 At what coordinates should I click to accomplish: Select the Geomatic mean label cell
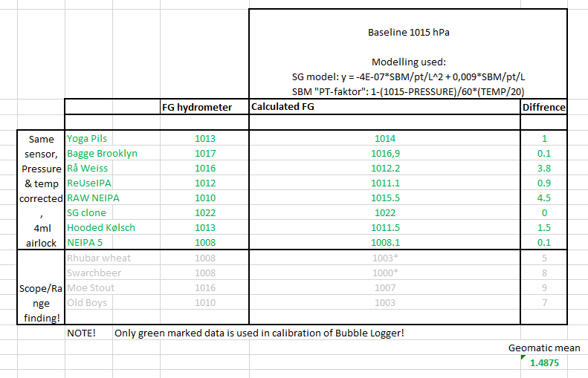(x=544, y=348)
